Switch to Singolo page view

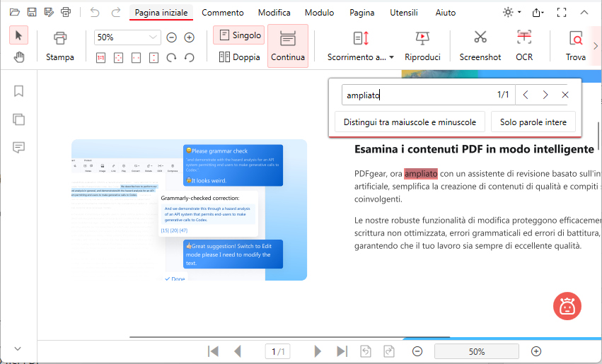(x=239, y=35)
